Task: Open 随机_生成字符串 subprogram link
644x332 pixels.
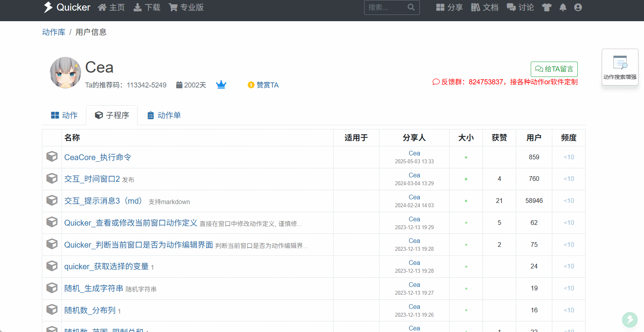Action: click(x=94, y=288)
